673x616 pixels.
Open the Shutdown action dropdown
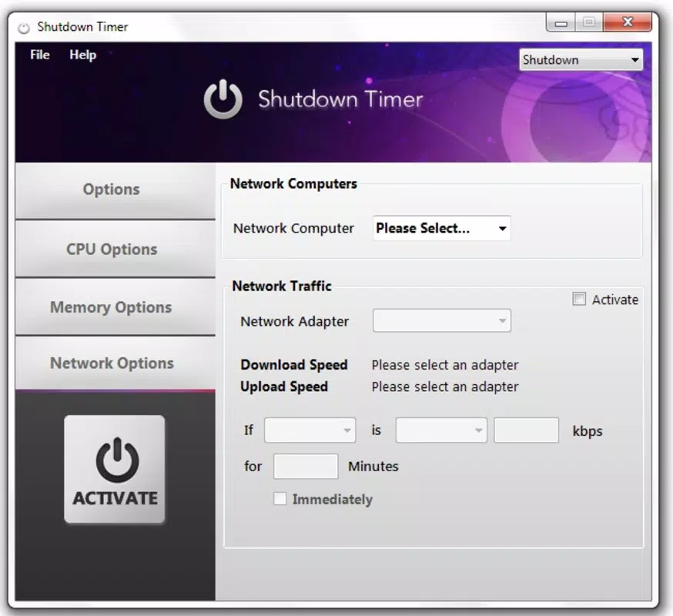[581, 59]
